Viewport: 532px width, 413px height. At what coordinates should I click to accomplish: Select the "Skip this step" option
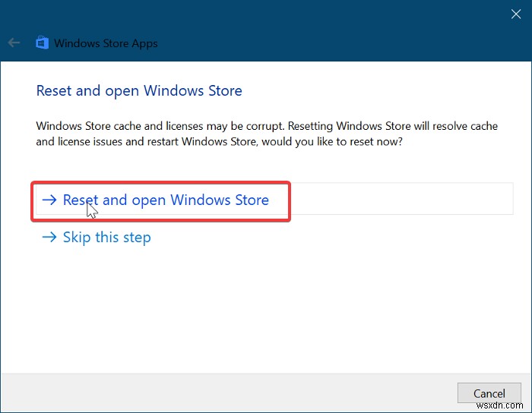tap(97, 237)
